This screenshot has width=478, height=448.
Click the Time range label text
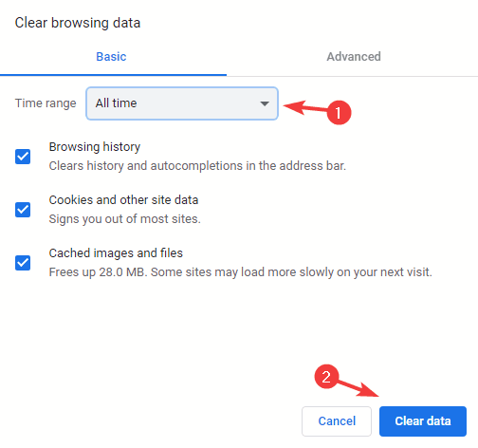point(46,103)
